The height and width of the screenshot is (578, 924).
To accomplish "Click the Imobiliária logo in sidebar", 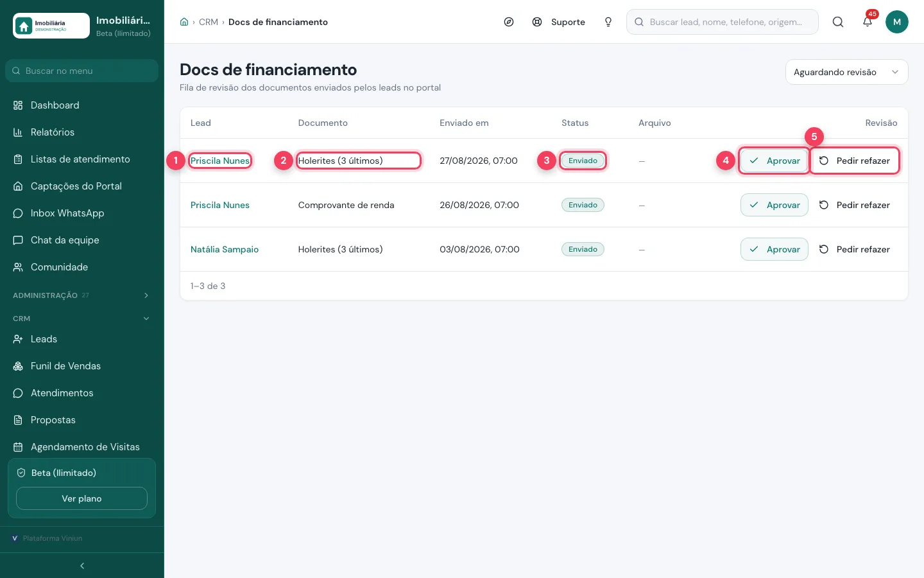I will coord(51,26).
